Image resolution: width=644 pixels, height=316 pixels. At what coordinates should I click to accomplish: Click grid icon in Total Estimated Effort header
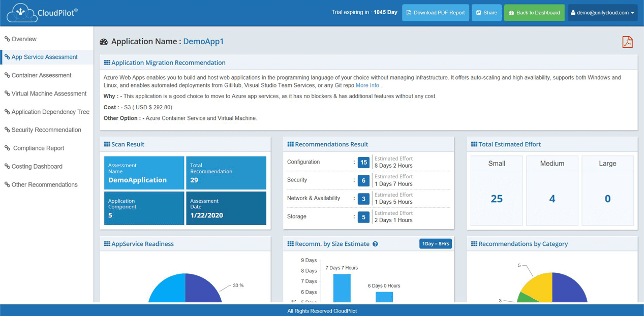pyautogui.click(x=474, y=144)
